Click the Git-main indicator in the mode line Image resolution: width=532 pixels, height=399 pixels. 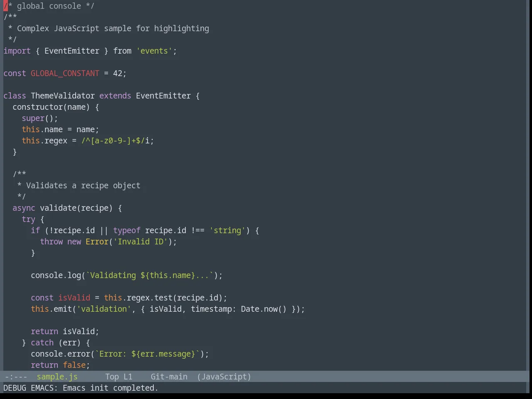point(169,377)
